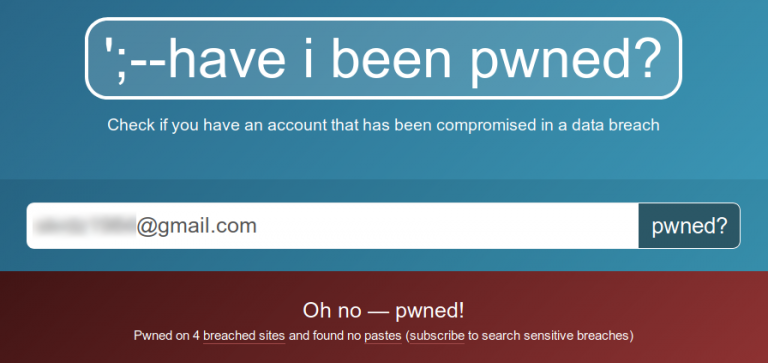This screenshot has height=363, width=768.
Task: Place cursor on '@gmail.com' text in field
Action: 196,226
